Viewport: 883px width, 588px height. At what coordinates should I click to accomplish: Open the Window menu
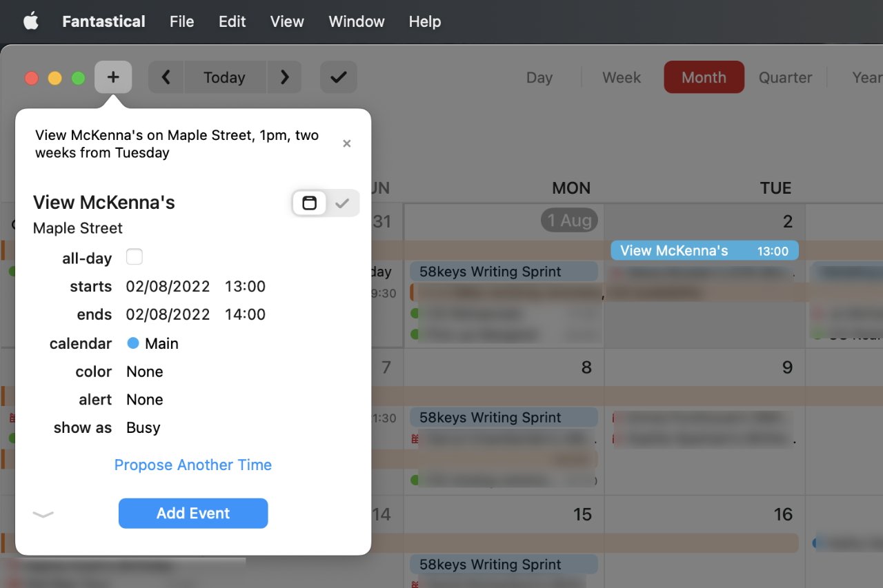357,21
